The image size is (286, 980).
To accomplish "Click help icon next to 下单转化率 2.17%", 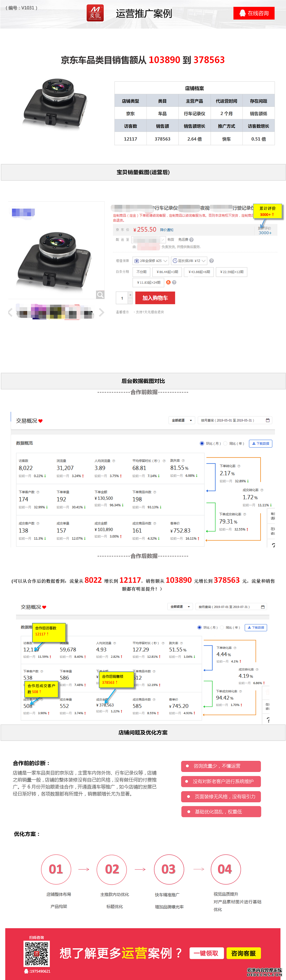I will click(239, 466).
